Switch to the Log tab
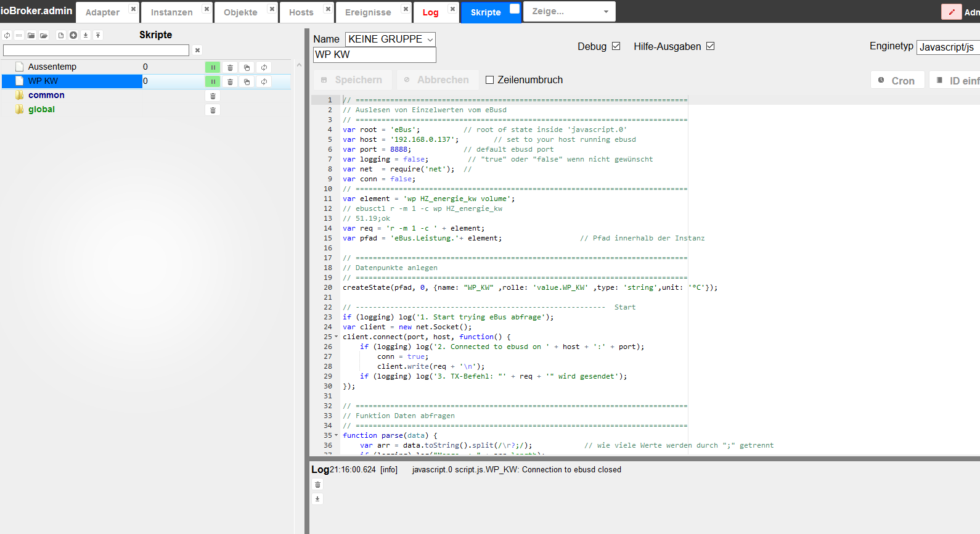The width and height of the screenshot is (980, 534). point(430,12)
